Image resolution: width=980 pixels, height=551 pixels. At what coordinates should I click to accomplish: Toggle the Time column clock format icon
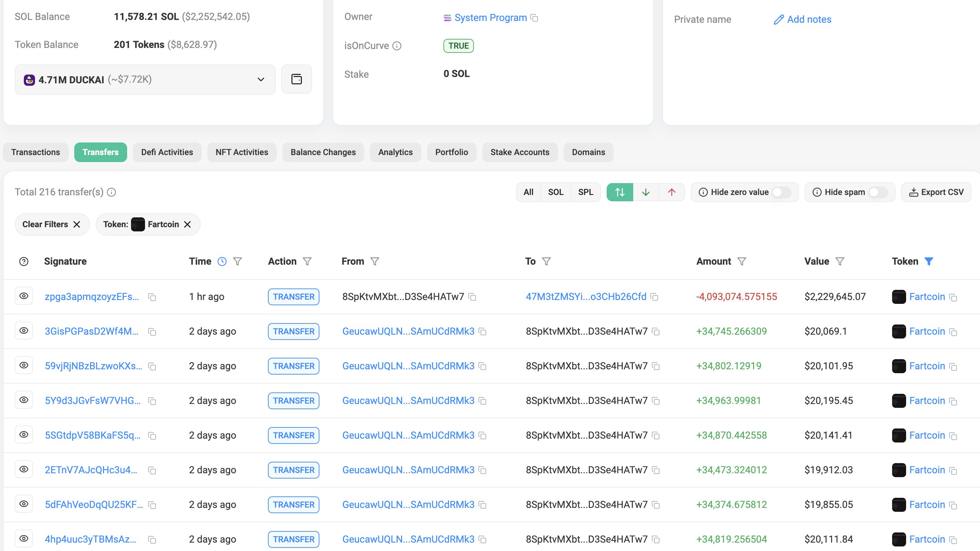click(222, 261)
